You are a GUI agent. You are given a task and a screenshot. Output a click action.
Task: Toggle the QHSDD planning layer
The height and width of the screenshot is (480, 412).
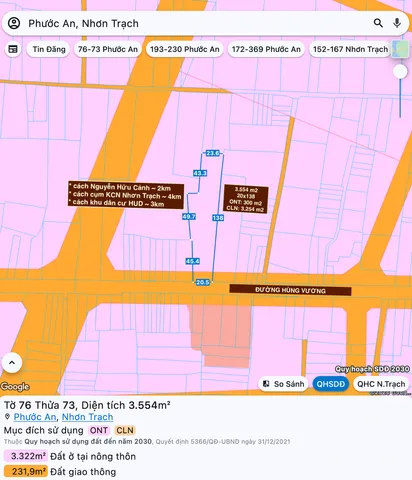pos(330,384)
